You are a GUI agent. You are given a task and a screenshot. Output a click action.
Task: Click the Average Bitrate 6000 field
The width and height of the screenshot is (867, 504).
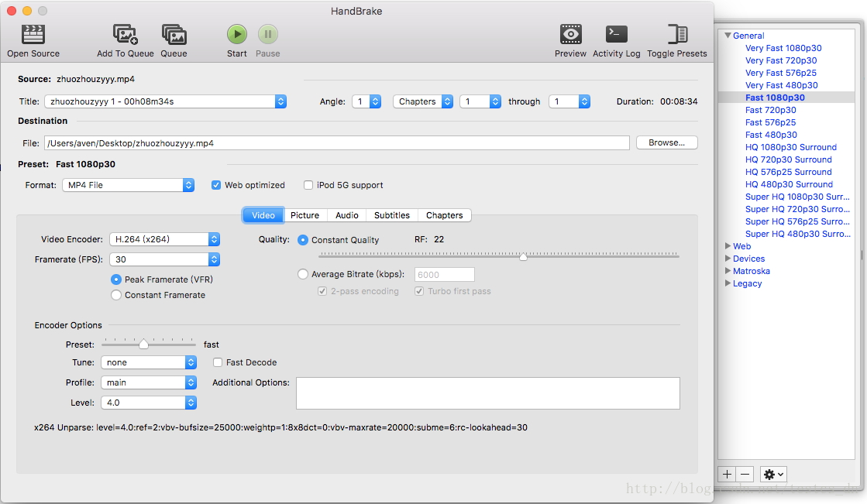[x=445, y=275]
